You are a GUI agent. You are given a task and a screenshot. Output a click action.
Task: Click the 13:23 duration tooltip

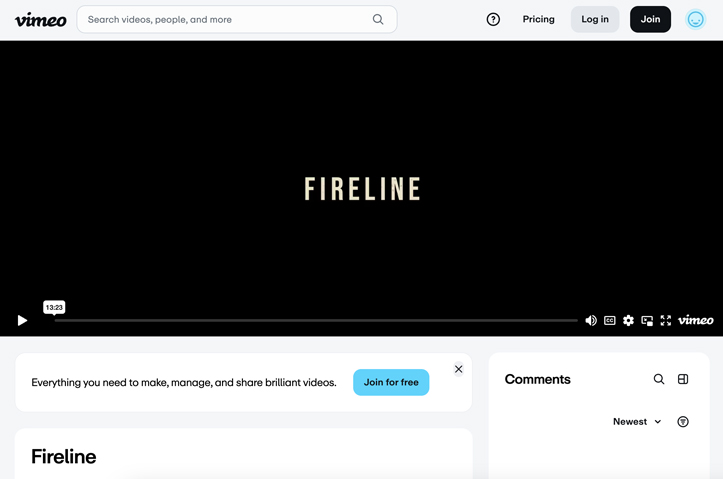tap(54, 307)
